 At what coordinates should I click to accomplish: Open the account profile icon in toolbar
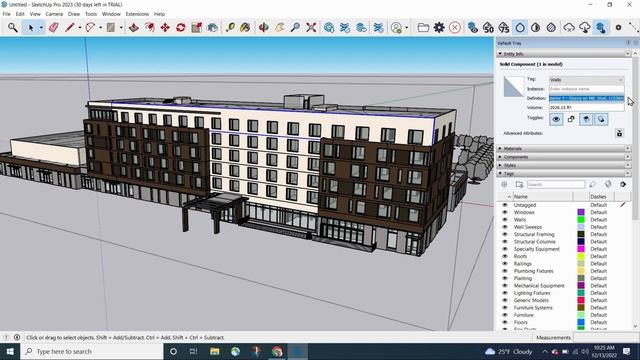pos(396,27)
